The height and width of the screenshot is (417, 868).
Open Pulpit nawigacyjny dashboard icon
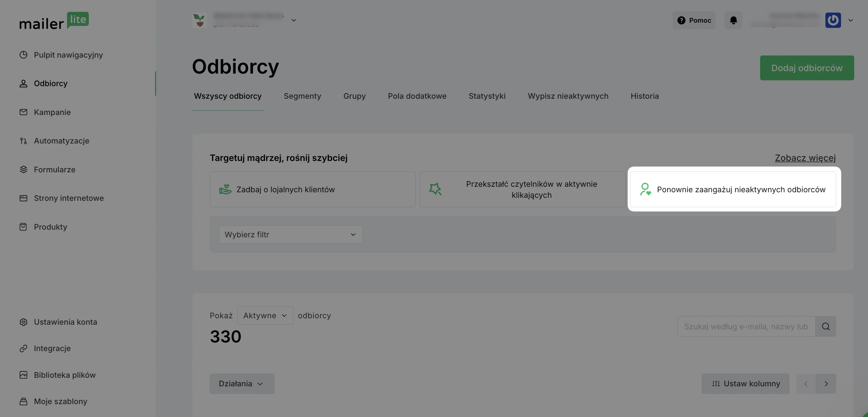click(x=23, y=55)
